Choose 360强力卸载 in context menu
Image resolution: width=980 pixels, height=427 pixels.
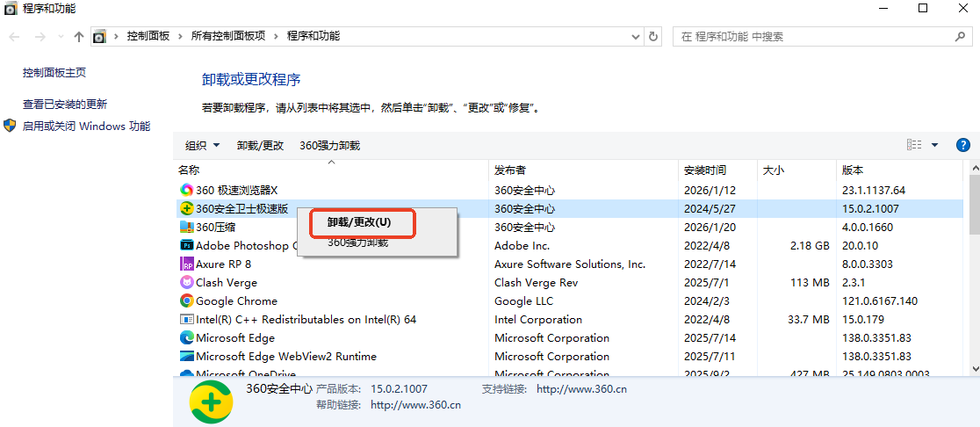click(358, 242)
